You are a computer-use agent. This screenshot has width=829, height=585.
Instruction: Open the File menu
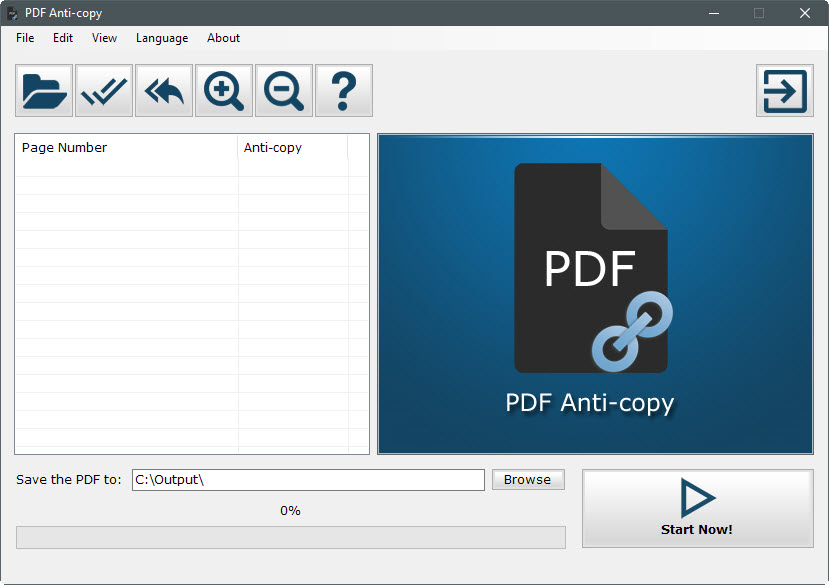point(25,38)
